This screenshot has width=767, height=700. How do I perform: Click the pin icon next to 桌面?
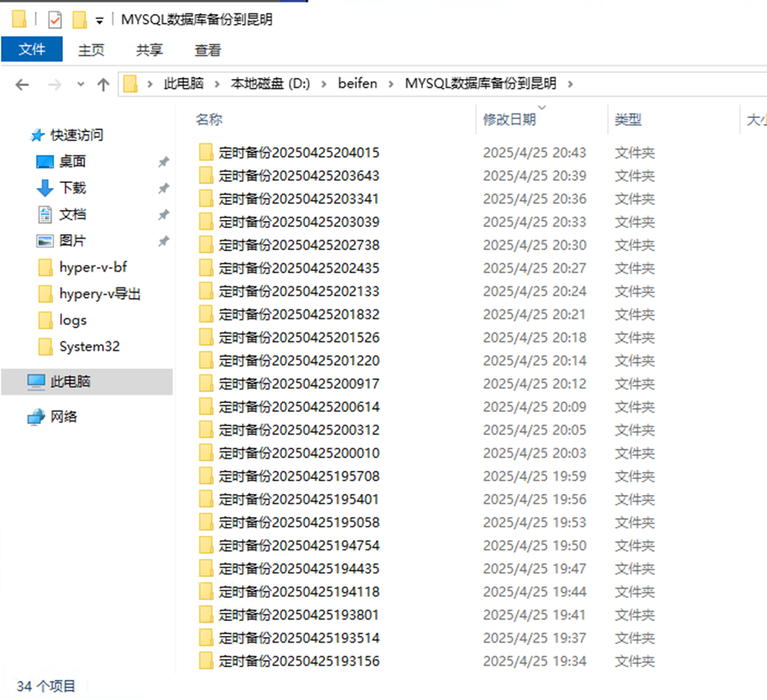click(163, 162)
